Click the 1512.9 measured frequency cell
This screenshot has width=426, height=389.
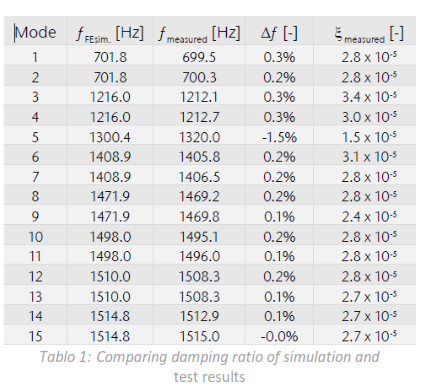[199, 316]
